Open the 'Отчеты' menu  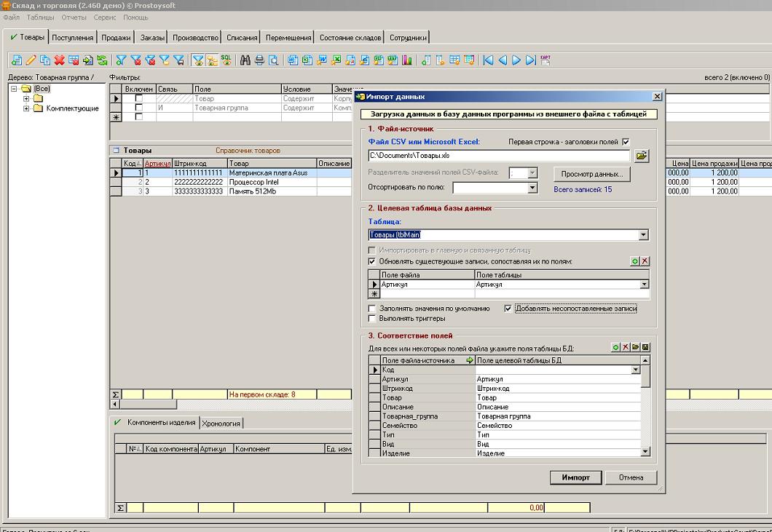click(x=72, y=17)
